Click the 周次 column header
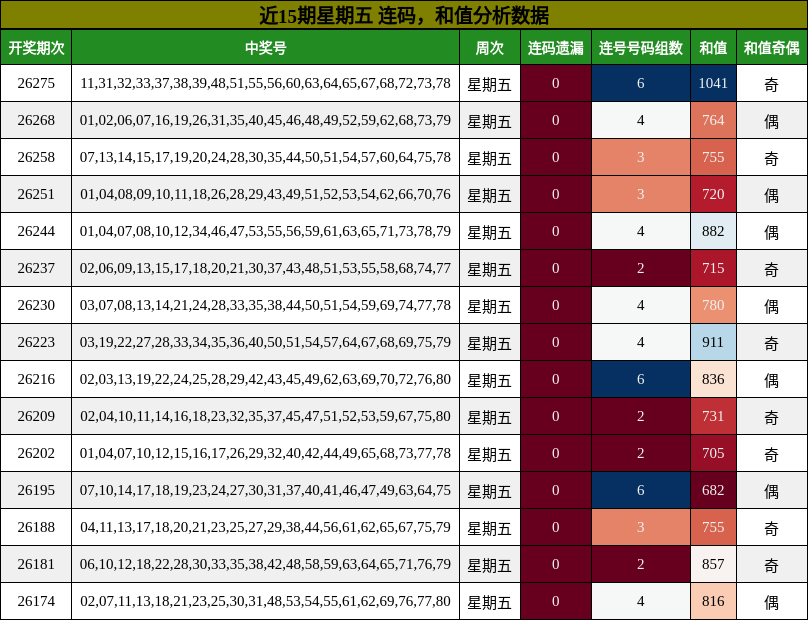The image size is (808, 620). [490, 47]
